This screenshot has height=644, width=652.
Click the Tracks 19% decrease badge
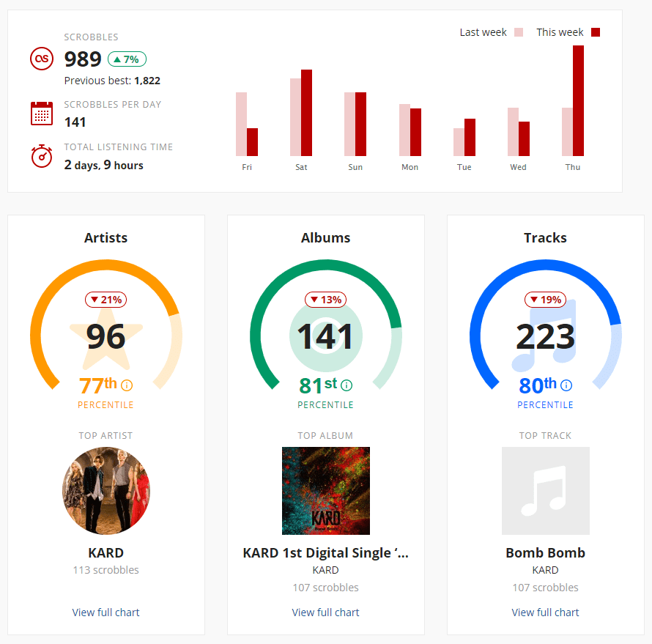click(545, 300)
